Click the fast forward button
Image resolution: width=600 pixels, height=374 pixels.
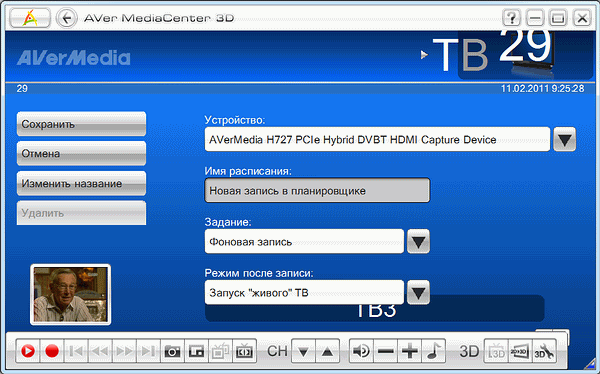[x=124, y=351]
